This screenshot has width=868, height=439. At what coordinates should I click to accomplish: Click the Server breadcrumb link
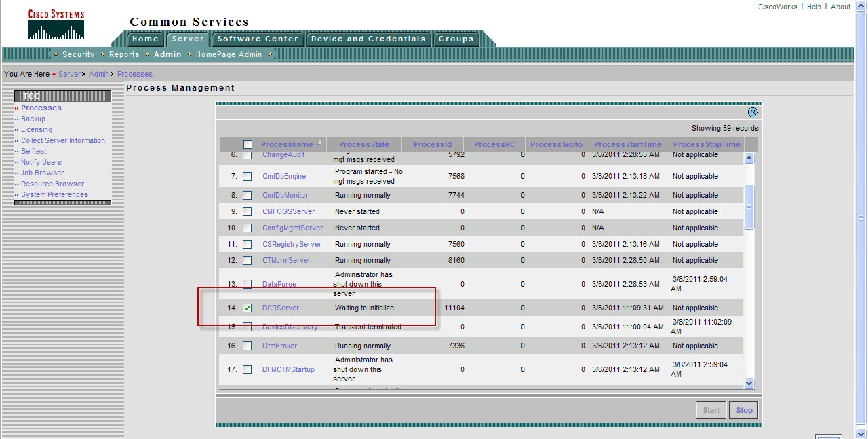click(x=69, y=74)
